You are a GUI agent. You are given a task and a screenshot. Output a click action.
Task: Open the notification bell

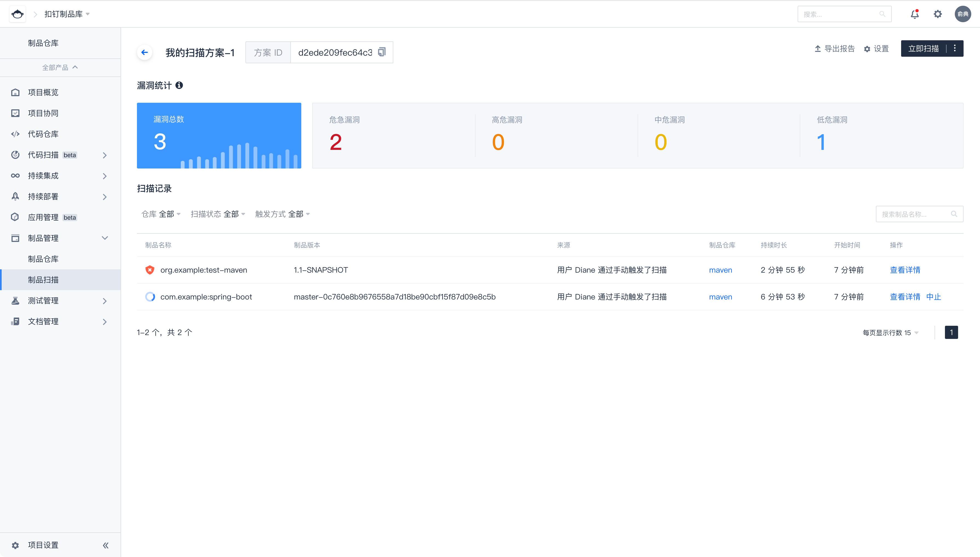click(x=914, y=14)
